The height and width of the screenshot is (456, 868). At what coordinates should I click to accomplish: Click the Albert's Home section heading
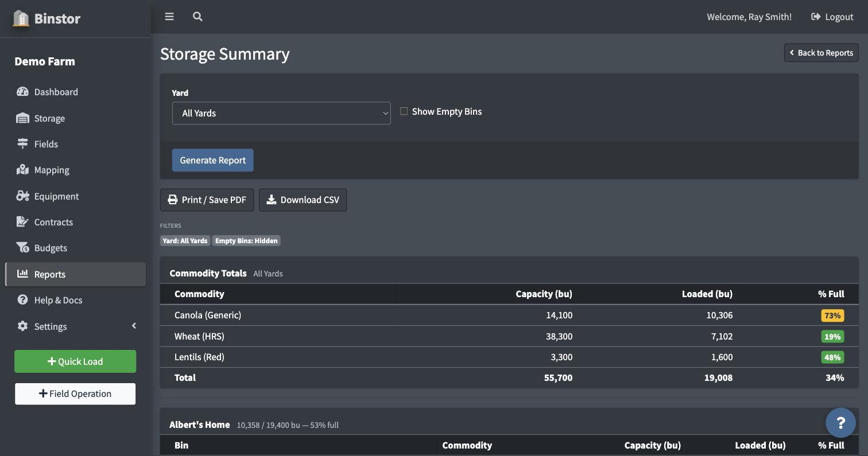[x=200, y=425]
